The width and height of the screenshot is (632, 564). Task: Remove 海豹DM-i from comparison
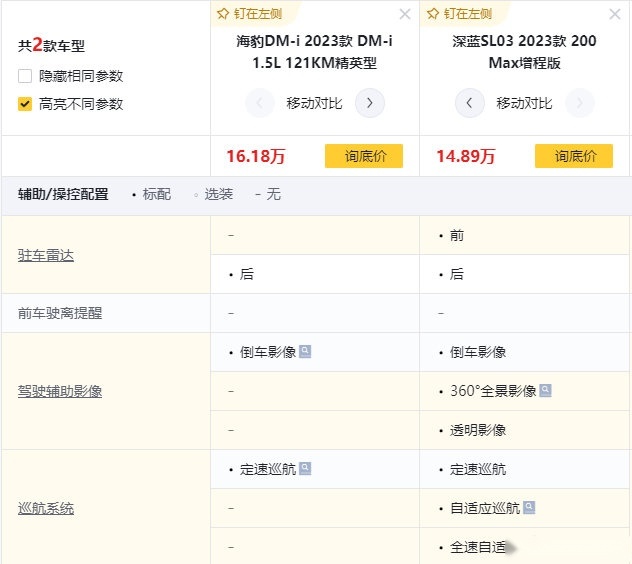405,14
